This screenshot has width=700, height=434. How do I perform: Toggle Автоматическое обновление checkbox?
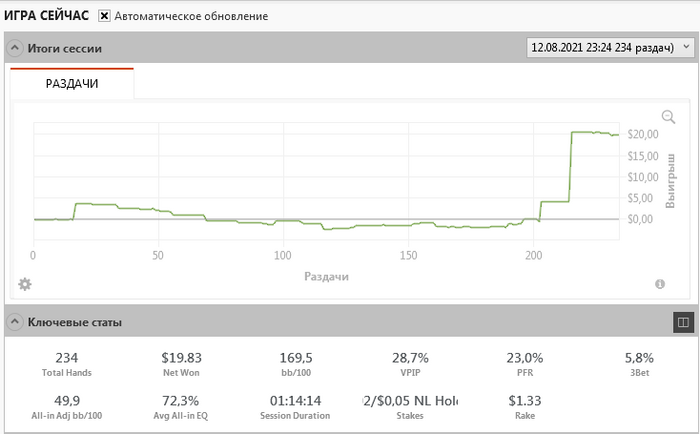[104, 17]
